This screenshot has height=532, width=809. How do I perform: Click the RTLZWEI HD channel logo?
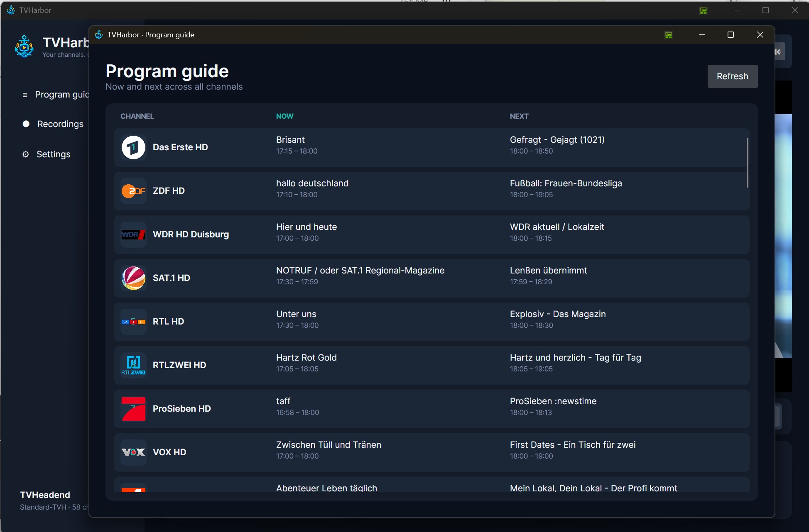133,365
